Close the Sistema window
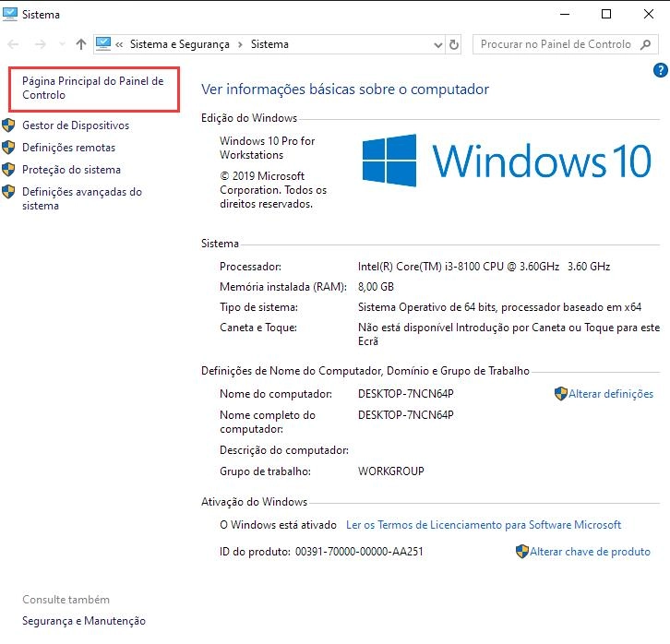The height and width of the screenshot is (644, 670). [648, 14]
